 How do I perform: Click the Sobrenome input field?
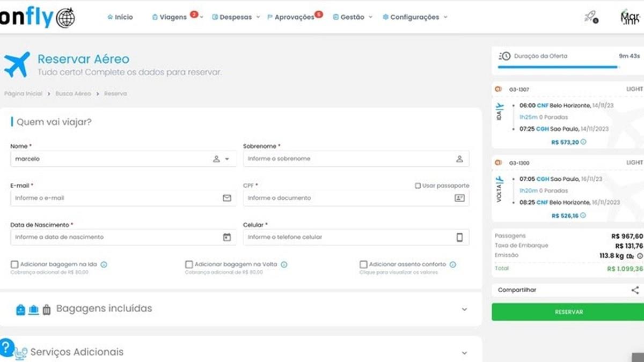[349, 159]
